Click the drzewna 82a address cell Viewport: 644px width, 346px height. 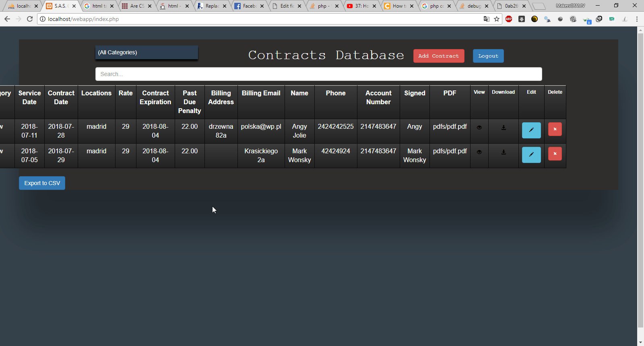click(x=221, y=131)
